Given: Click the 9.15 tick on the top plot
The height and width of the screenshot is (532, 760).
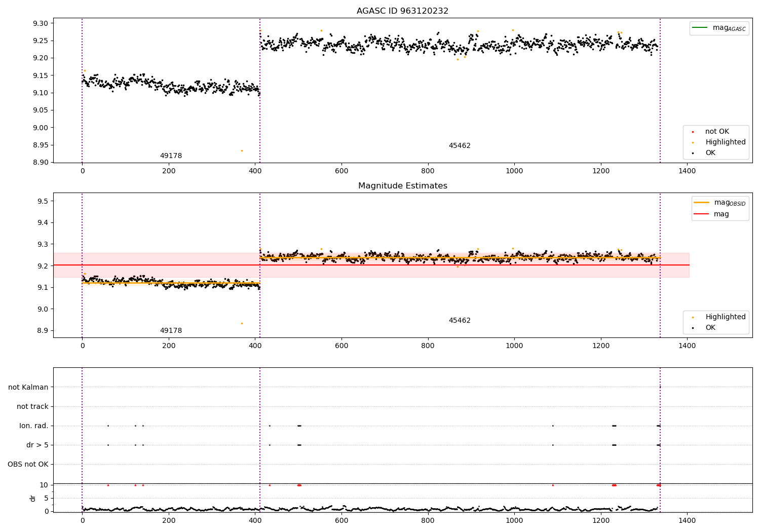Looking at the screenshot, I should (41, 75).
